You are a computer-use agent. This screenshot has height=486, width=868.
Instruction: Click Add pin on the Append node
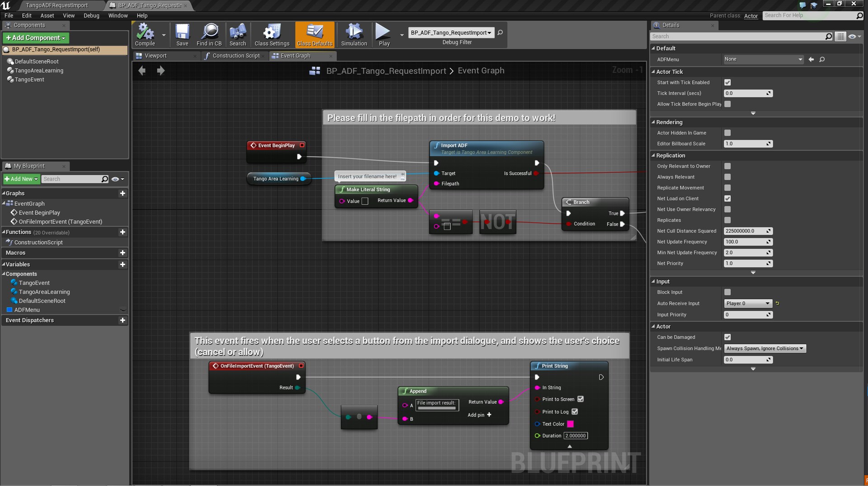tap(479, 415)
